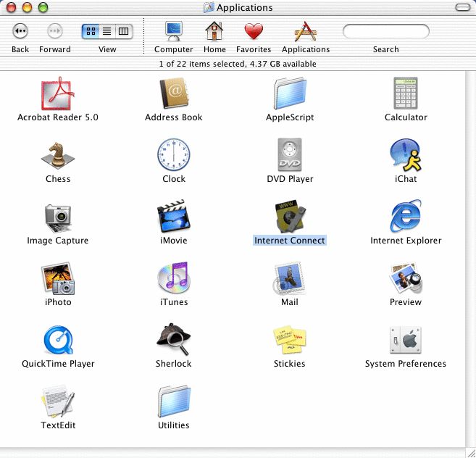Click the highlighted Internet Connect icon

[x=290, y=217]
